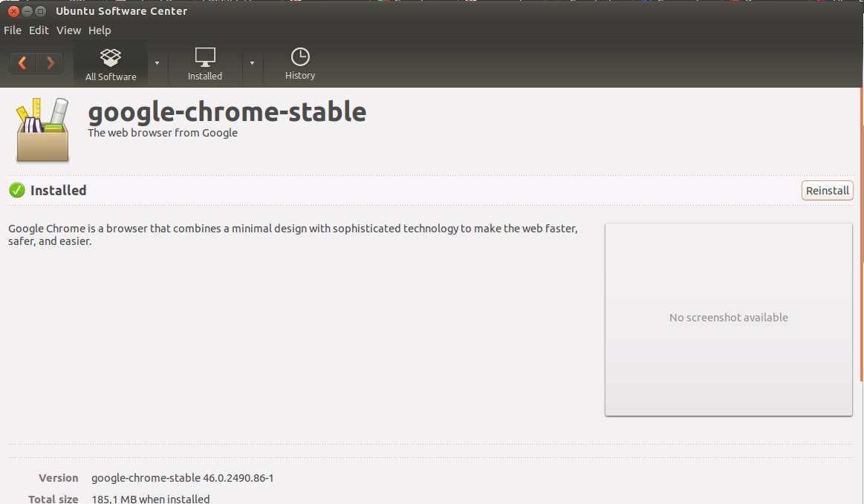864x504 pixels.
Task: Click the version text 46.0.2490.86-1
Action: (238, 478)
